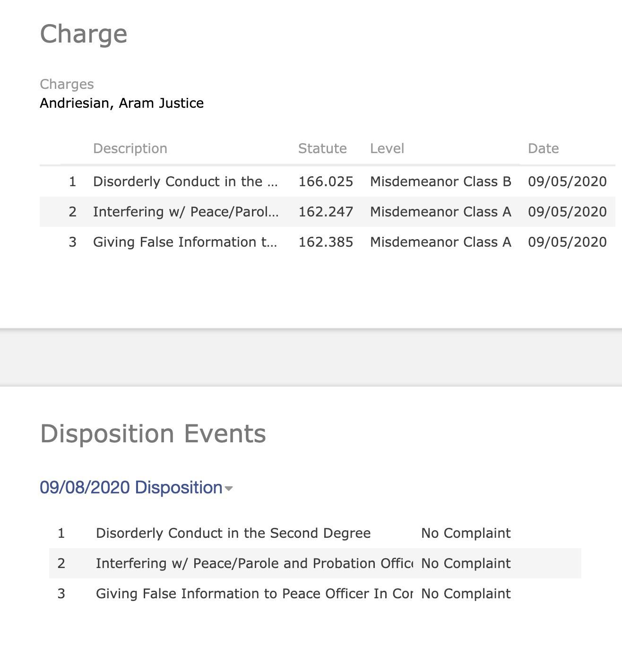Select statute 162.247 in the charges table
The width and height of the screenshot is (622, 672).
coord(326,212)
